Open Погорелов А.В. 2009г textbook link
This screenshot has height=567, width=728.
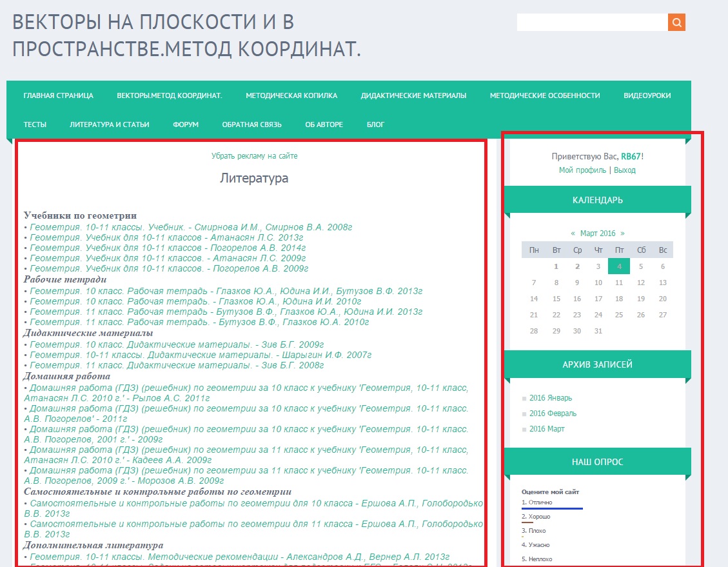coord(169,268)
